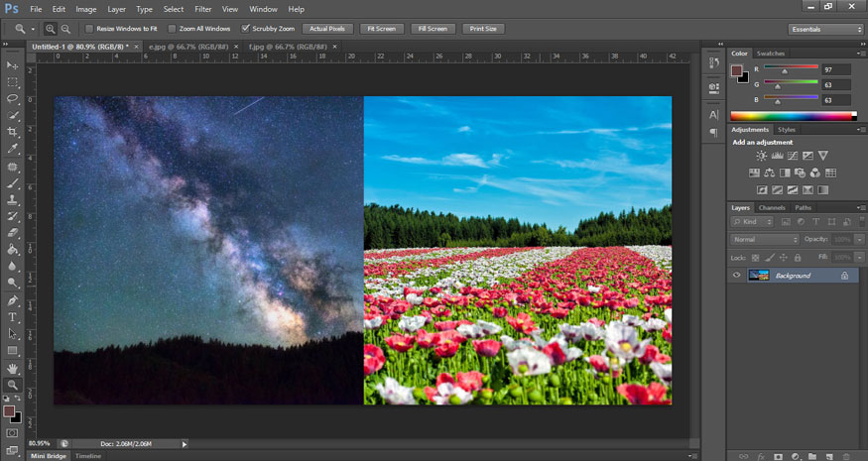
Task: Pick the Horizontal Type tool
Action: (x=13, y=317)
